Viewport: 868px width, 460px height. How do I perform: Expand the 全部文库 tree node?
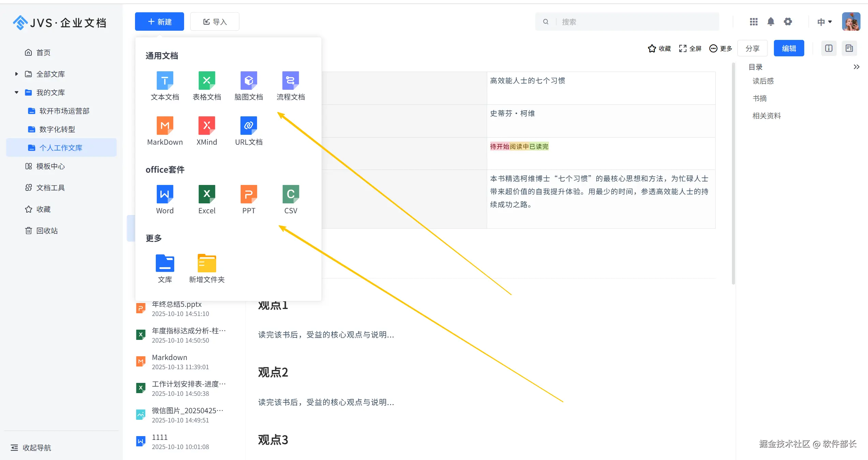[x=16, y=74]
